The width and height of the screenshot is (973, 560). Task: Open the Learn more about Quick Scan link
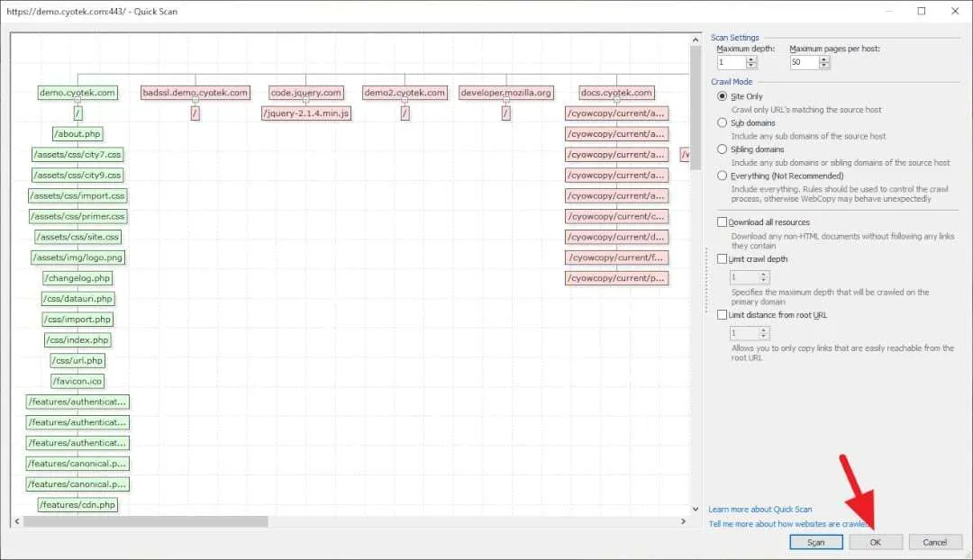pyautogui.click(x=760, y=510)
